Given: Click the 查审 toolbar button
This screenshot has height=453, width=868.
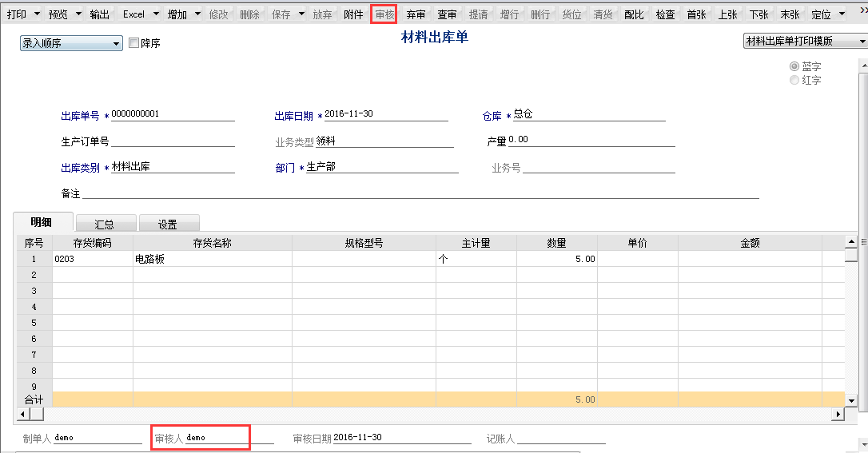Looking at the screenshot, I should pyautogui.click(x=447, y=14).
